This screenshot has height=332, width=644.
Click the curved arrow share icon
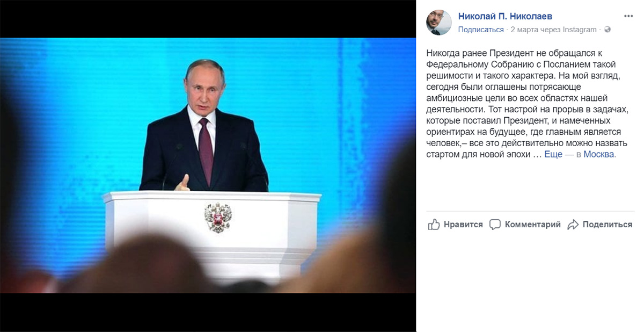point(573,225)
